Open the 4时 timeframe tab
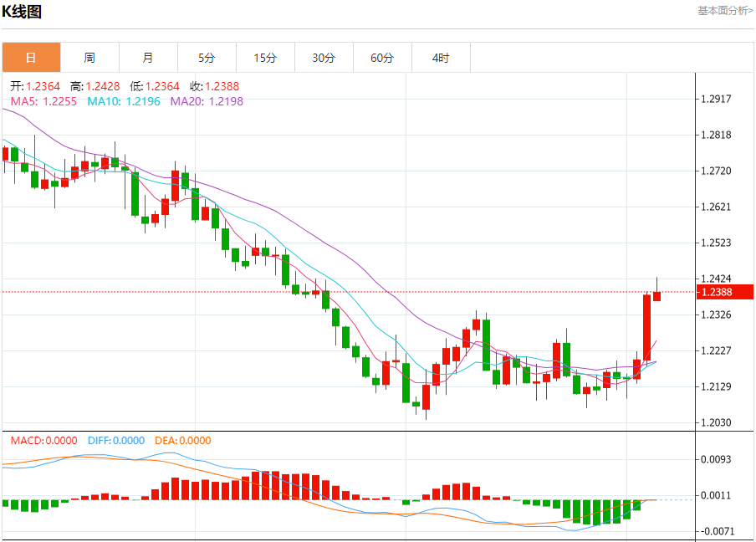The height and width of the screenshot is (542, 756). coord(441,58)
